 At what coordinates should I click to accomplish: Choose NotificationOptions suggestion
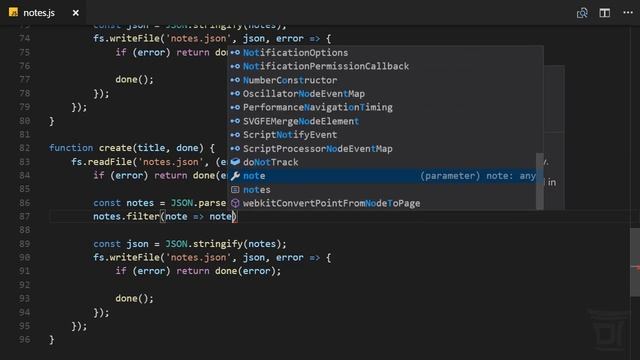pos(385,53)
